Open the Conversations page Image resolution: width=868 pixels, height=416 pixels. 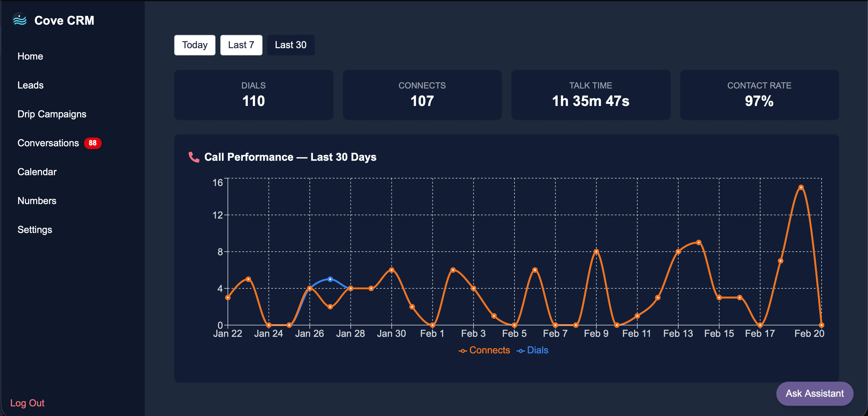click(x=49, y=143)
